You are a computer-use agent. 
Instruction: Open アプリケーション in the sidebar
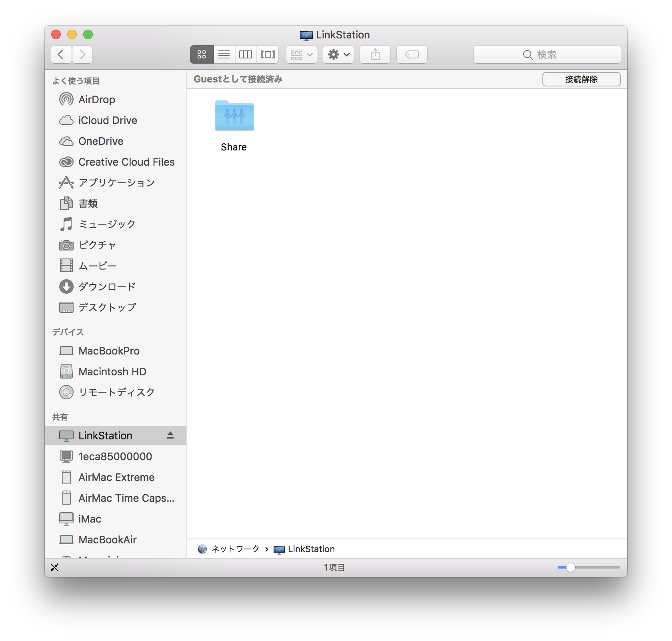[x=116, y=182]
